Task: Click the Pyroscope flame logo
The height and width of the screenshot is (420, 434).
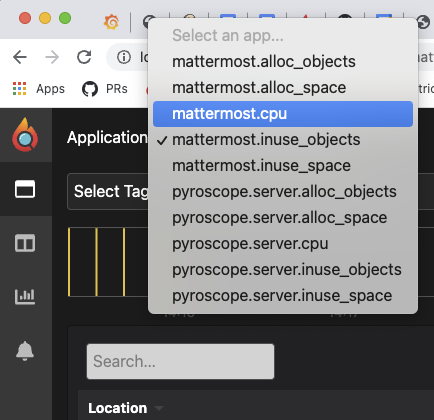Action: pos(25,135)
